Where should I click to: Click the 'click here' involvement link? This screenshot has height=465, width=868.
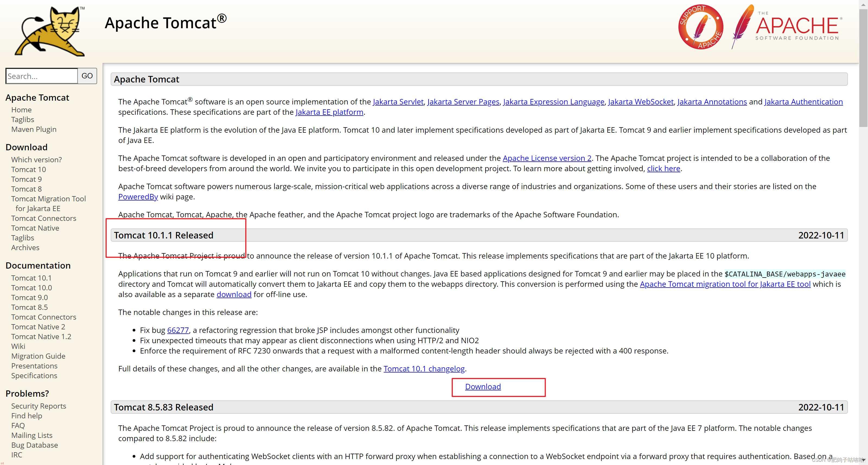(x=663, y=168)
